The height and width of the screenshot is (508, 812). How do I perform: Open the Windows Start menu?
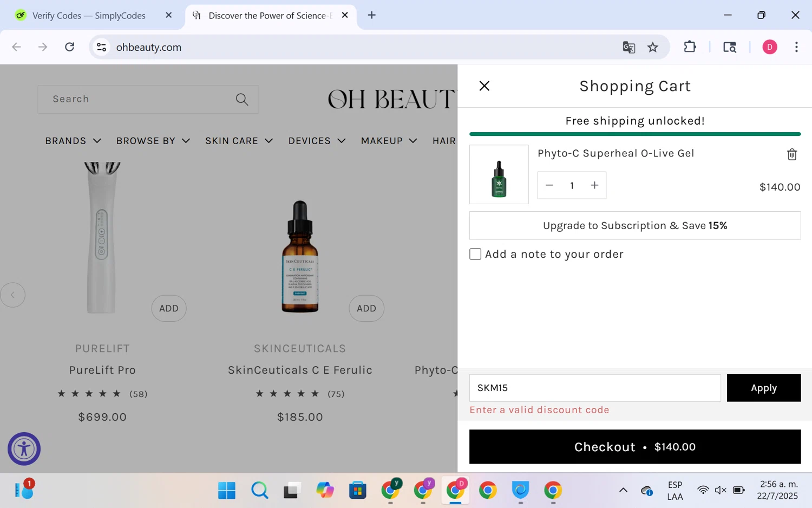pos(226,491)
